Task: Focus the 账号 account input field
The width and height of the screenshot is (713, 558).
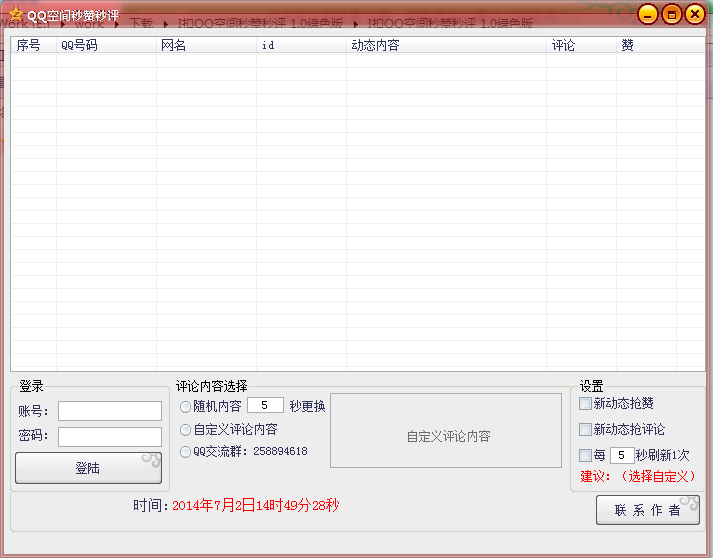Action: tap(110, 411)
